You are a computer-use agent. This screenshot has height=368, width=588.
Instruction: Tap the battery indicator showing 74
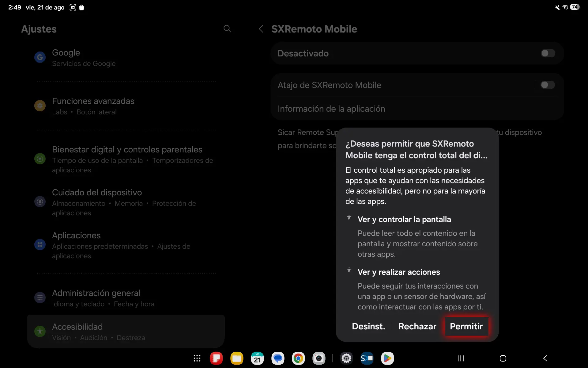[575, 7]
